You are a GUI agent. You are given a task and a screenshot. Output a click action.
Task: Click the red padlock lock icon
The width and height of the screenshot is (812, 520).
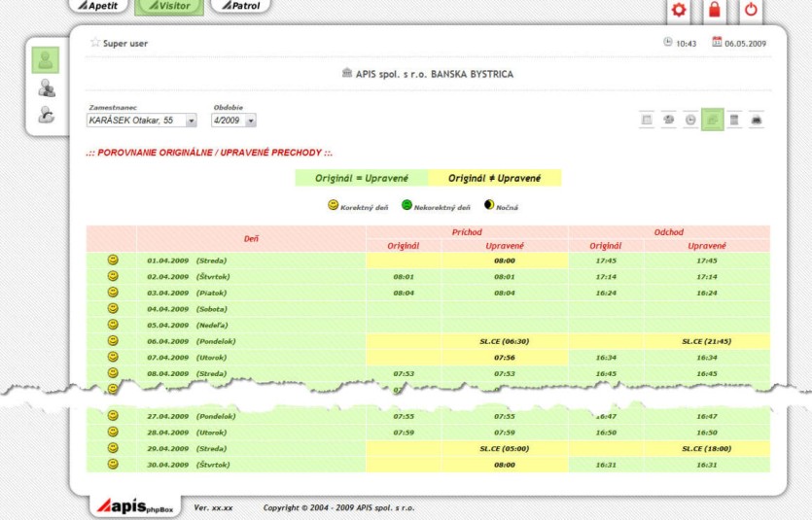click(715, 11)
